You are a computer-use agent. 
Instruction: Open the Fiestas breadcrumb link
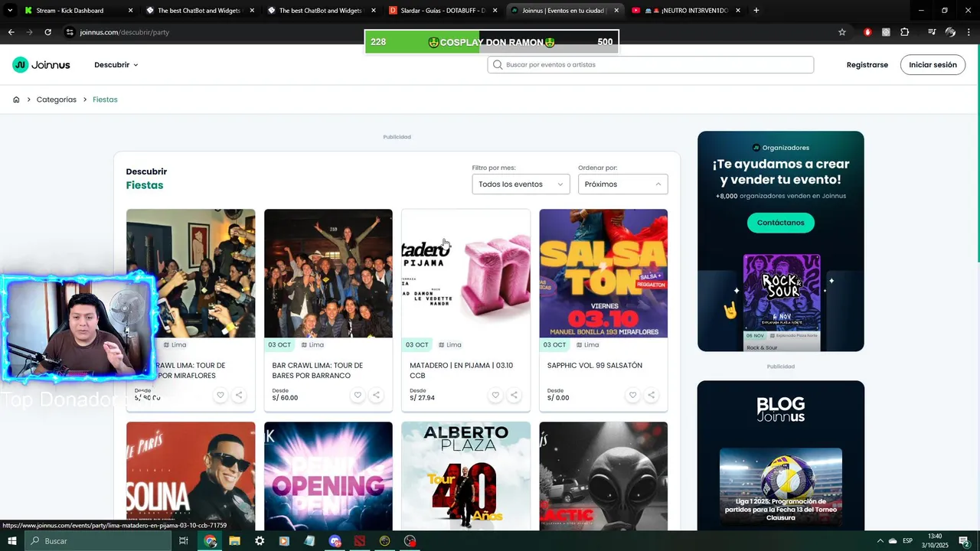click(x=105, y=99)
